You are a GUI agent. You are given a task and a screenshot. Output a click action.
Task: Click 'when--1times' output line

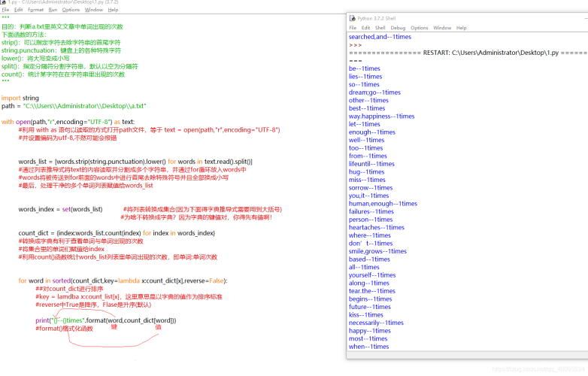pos(368,347)
